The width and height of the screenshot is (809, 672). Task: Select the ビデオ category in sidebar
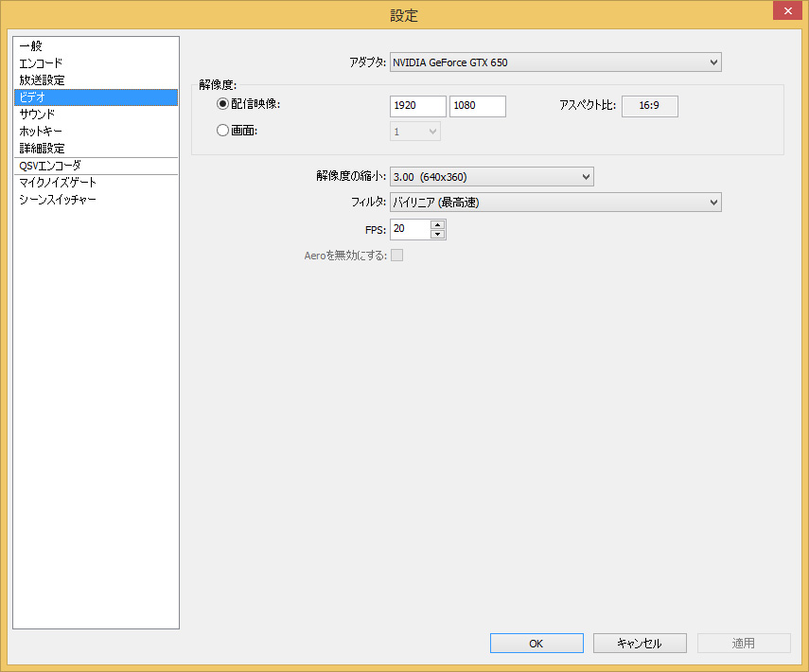(x=96, y=97)
